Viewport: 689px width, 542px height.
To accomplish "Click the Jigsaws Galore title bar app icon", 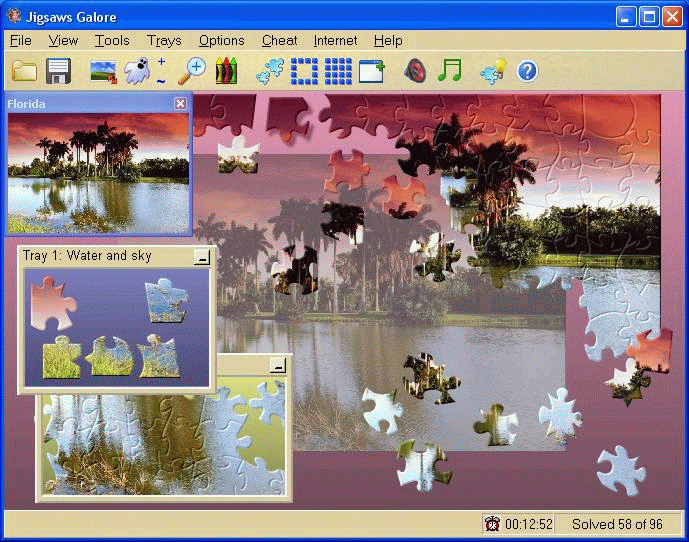I will coord(14,16).
